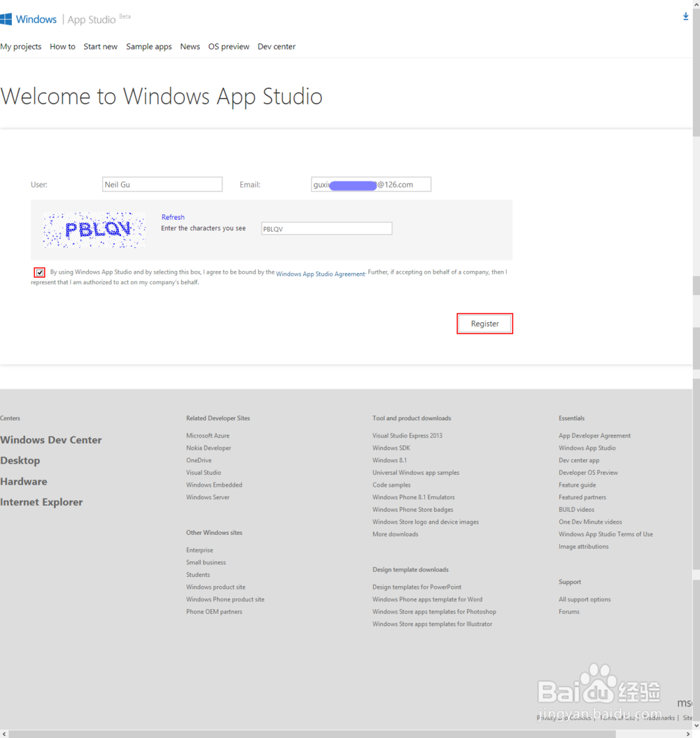Open the Windows App Studio footer link
Screen dimensions: 700x738
coord(587,448)
